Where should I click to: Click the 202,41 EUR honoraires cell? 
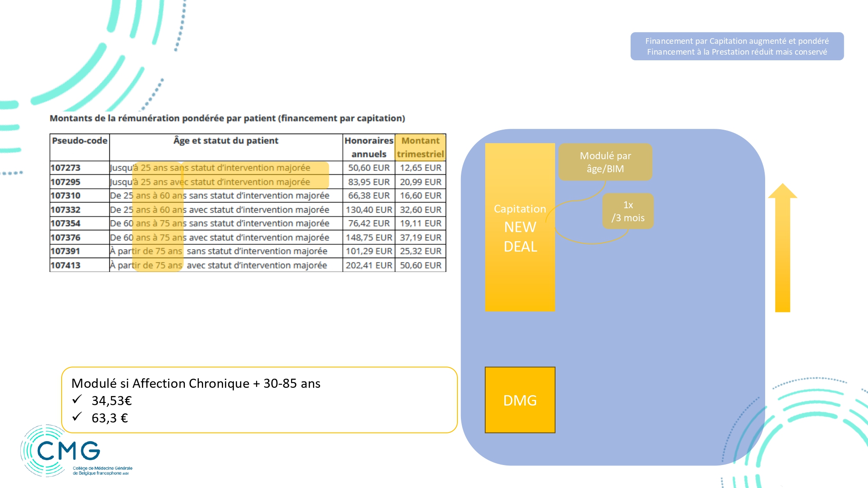pos(368,265)
